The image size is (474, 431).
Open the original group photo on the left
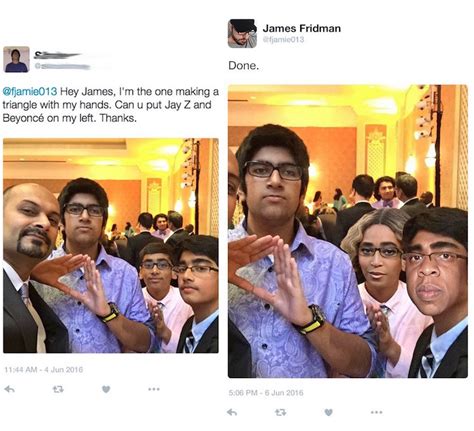coord(111,246)
